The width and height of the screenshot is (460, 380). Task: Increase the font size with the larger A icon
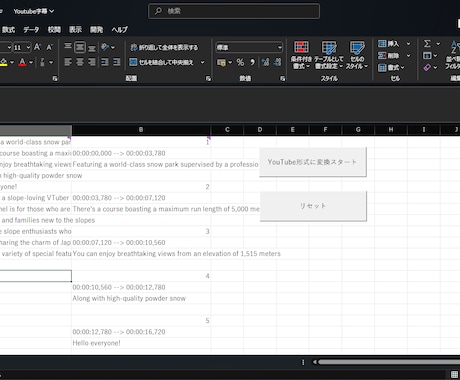click(x=37, y=47)
